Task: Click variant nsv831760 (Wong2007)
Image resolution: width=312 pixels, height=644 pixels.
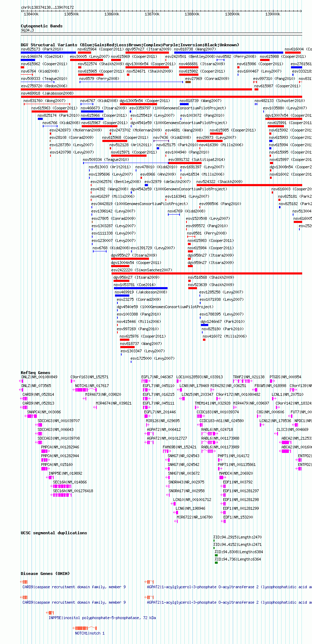Action: 45,101
